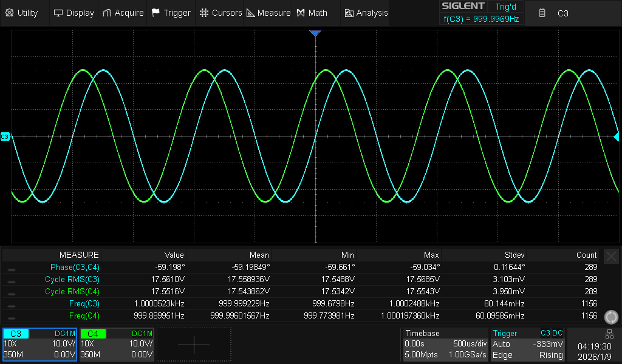Click the blue trigger position marker at top
Screen dimensions: 622x364
[x=315, y=33]
